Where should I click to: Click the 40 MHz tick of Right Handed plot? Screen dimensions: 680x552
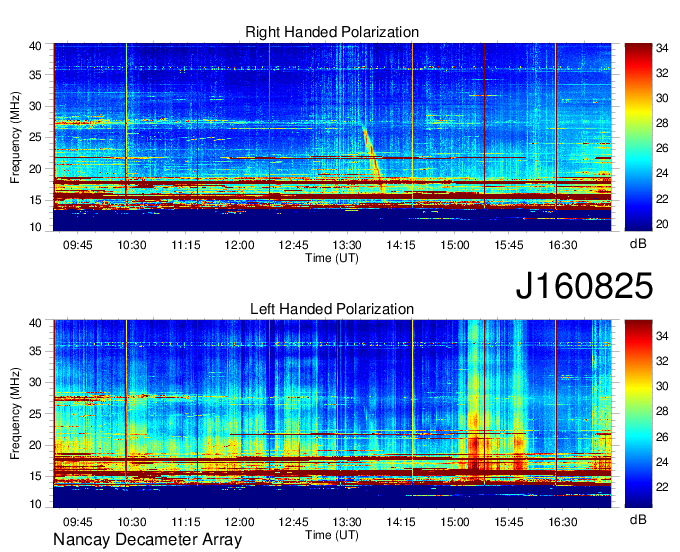[x=35, y=46]
